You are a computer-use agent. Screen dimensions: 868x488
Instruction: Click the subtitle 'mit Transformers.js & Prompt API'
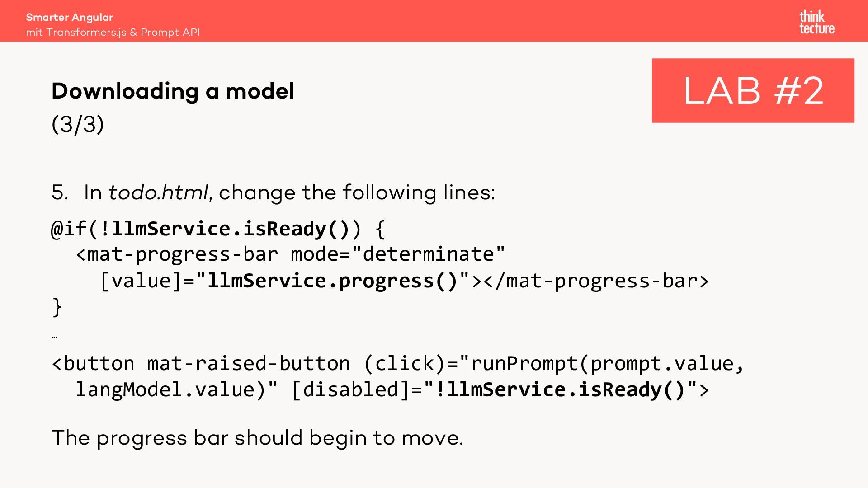pos(113,33)
